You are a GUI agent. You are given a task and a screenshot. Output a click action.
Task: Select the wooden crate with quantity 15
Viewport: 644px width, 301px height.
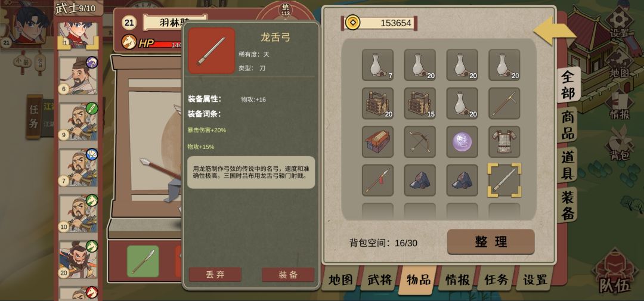pyautogui.click(x=420, y=103)
